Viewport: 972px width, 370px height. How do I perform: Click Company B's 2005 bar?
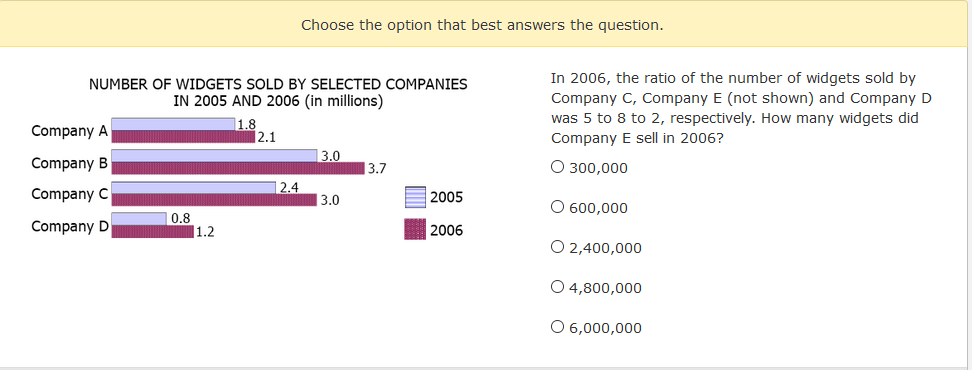pos(214,156)
